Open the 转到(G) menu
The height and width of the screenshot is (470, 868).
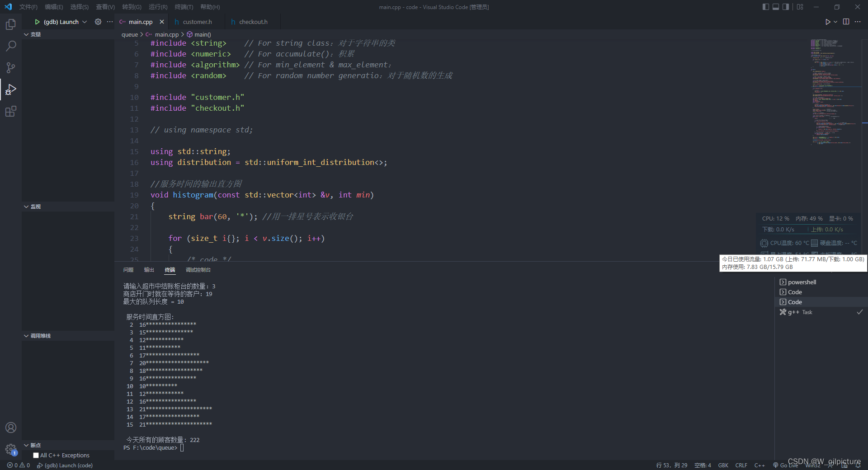[x=132, y=7]
